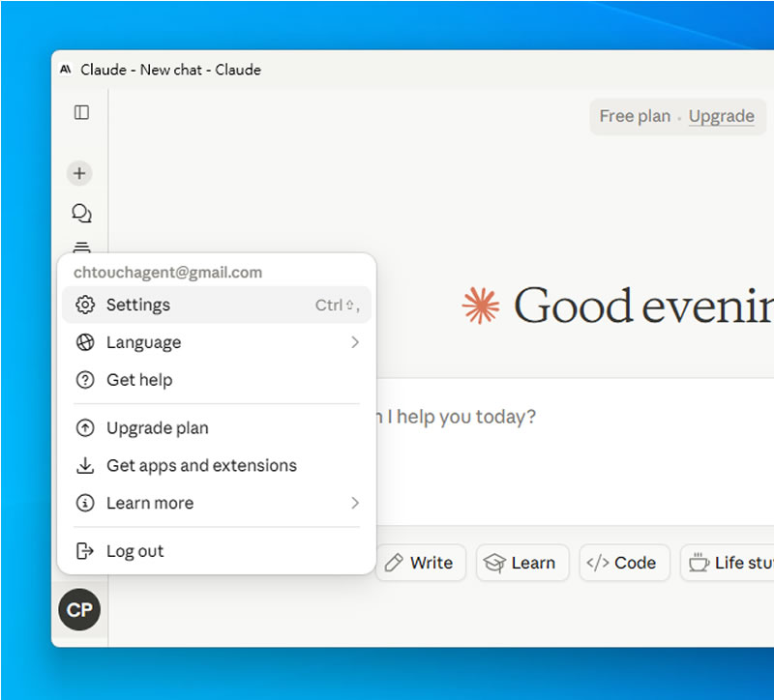Image resolution: width=774 pixels, height=700 pixels.
Task: Click the Log out door icon
Action: [85, 551]
